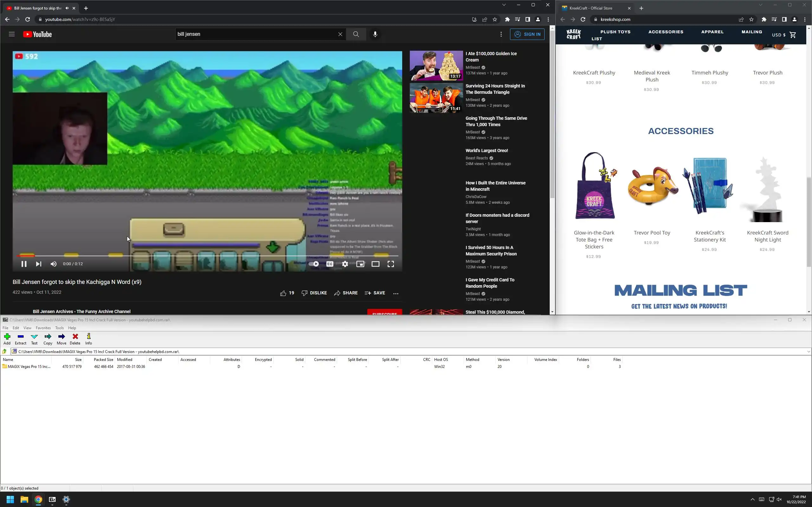
Task: Click the YouTube voice search microphone
Action: 375,34
